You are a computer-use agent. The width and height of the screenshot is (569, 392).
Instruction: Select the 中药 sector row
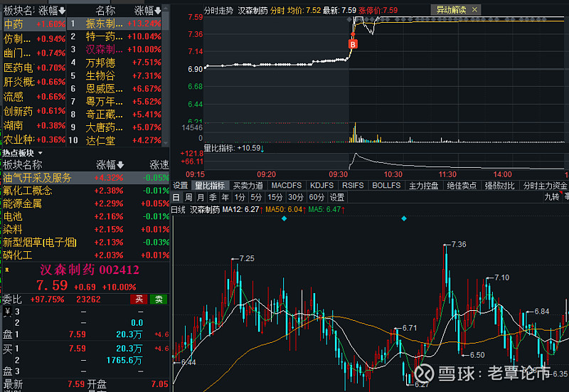(x=34, y=24)
